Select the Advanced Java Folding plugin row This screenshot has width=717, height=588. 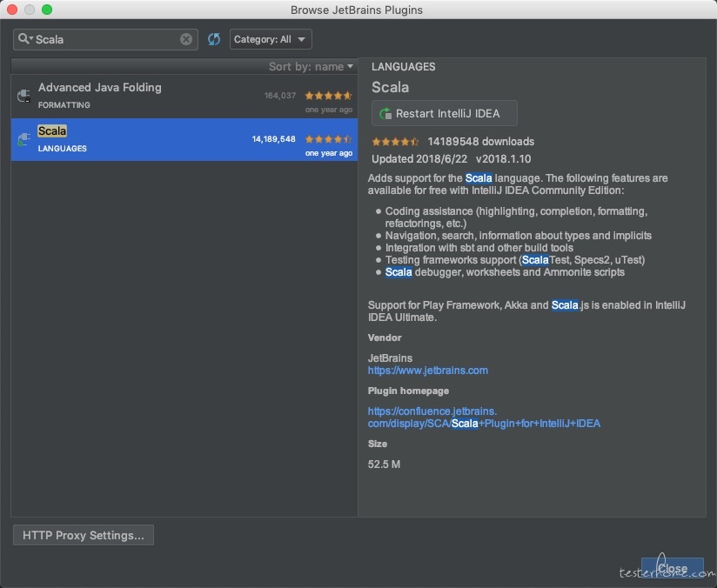click(184, 97)
